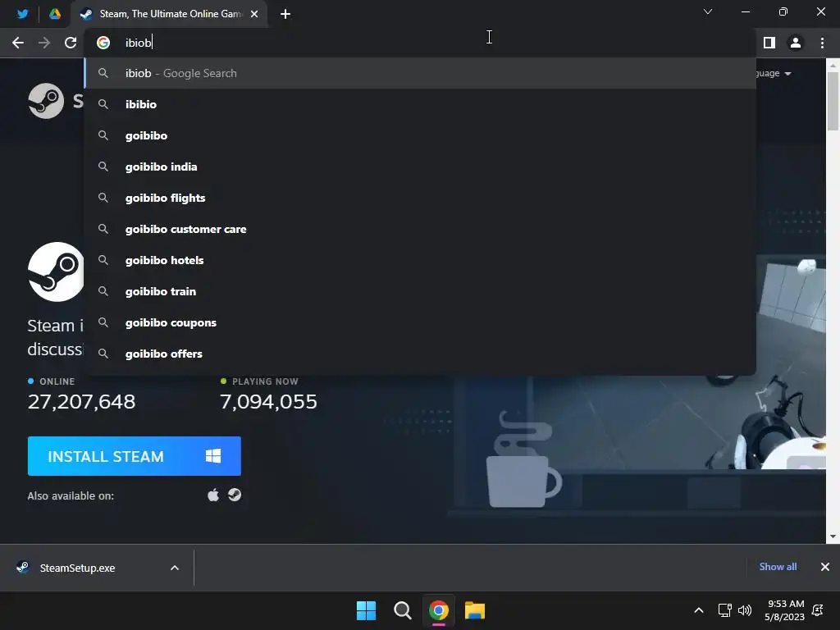Open a new browser tab
840x630 pixels.
(x=285, y=14)
